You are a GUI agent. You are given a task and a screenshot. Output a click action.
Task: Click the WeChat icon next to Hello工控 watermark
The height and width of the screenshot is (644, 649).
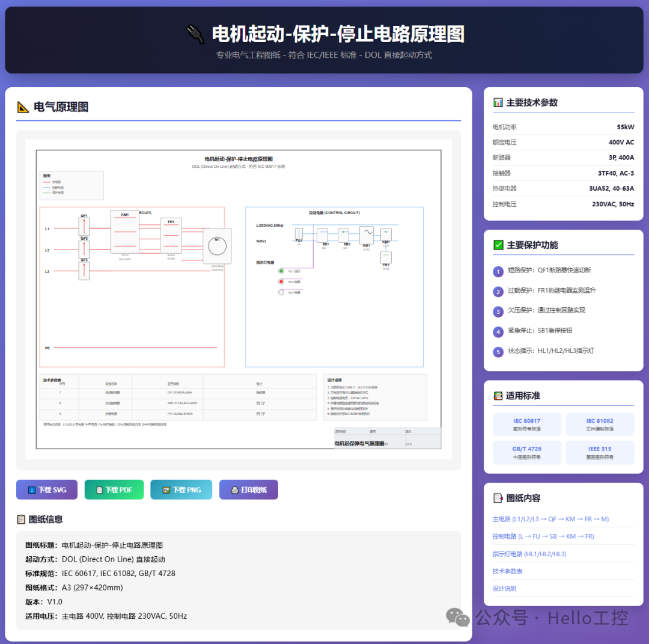coord(458,618)
